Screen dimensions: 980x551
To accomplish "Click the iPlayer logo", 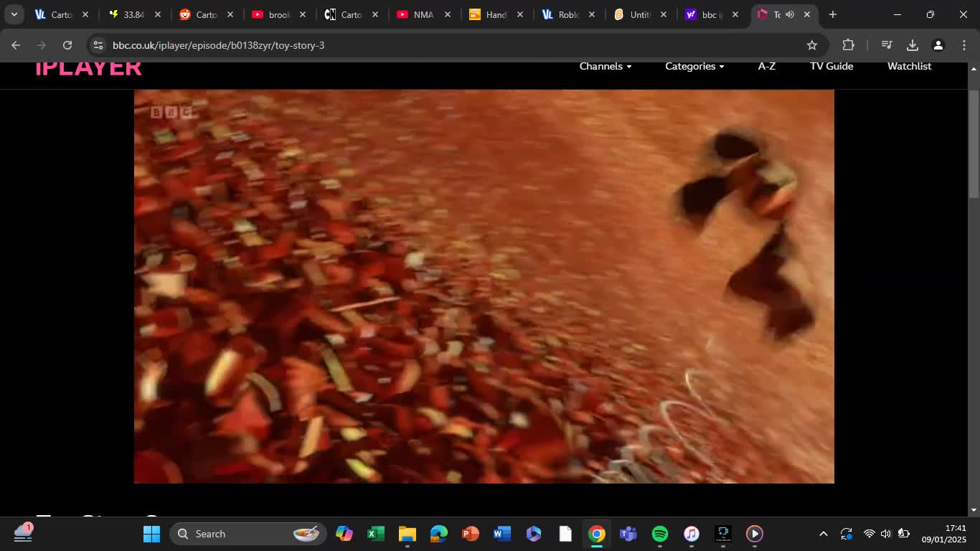I will tap(88, 68).
